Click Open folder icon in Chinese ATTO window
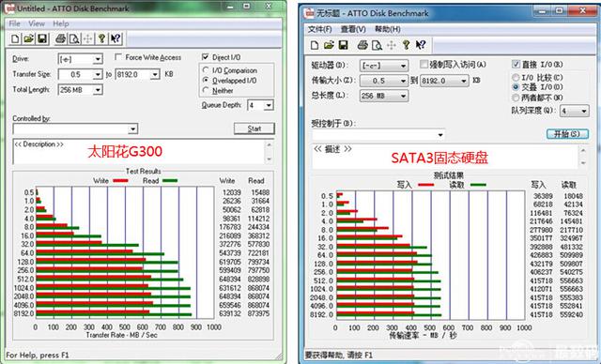Viewport: 601px width, 364px height. [329, 45]
